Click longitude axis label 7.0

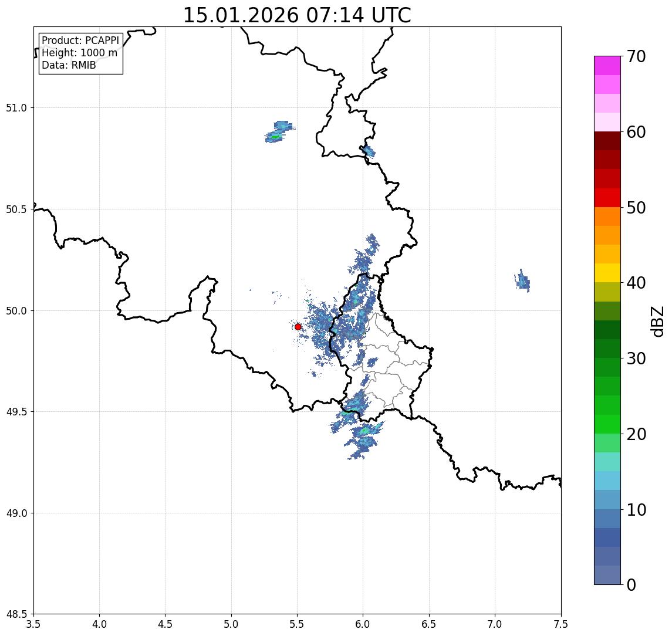495,624
